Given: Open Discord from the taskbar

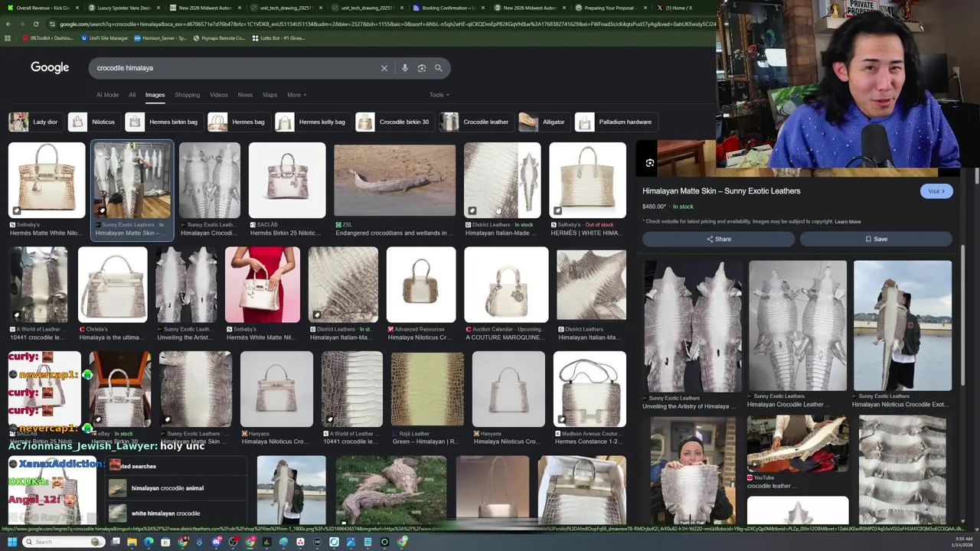Looking at the screenshot, I should (x=217, y=542).
